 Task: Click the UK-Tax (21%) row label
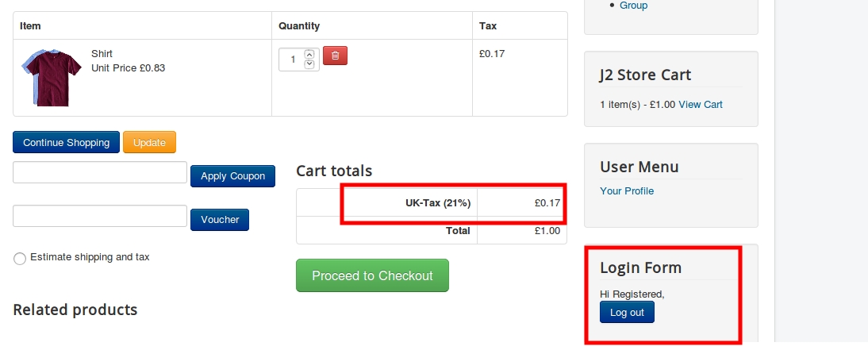pos(438,203)
